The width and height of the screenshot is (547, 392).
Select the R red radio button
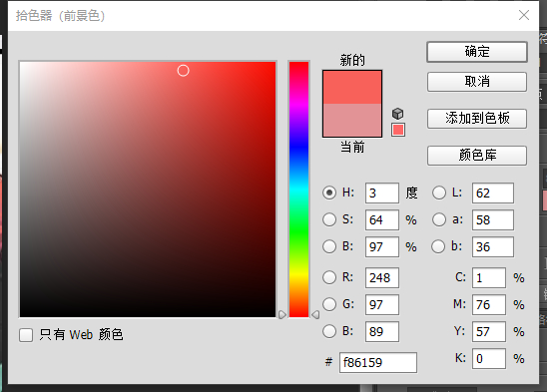(329, 277)
